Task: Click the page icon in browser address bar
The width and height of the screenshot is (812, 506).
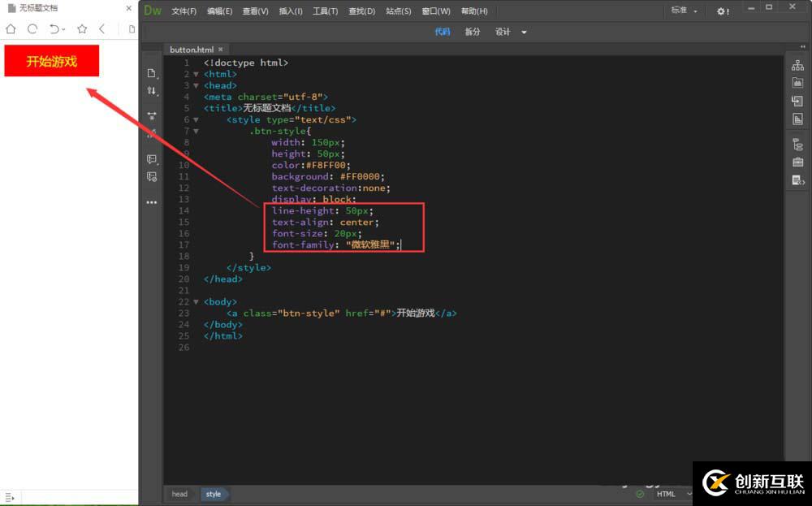Action: coord(132,29)
